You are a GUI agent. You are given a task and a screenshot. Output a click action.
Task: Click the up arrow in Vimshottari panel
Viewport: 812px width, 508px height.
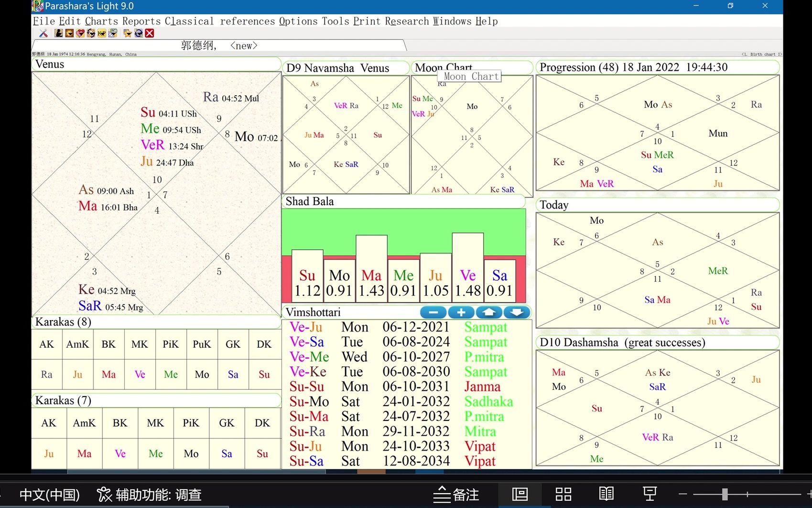tap(489, 312)
